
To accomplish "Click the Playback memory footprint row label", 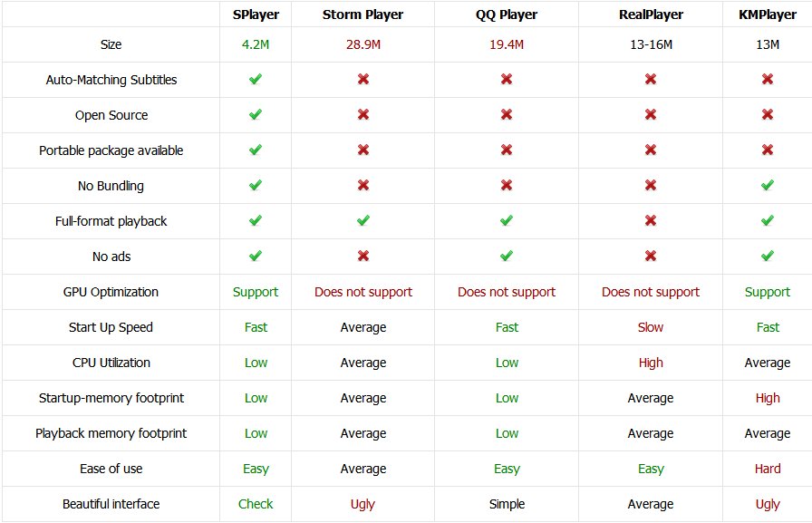I will click(111, 433).
